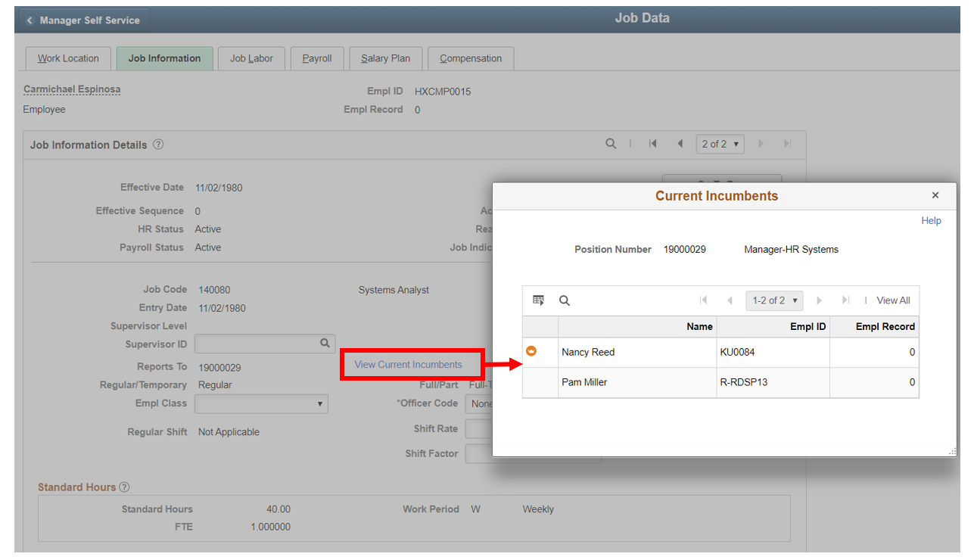Open the Job Labor tab
Image resolution: width=974 pixels, height=560 pixels.
251,58
